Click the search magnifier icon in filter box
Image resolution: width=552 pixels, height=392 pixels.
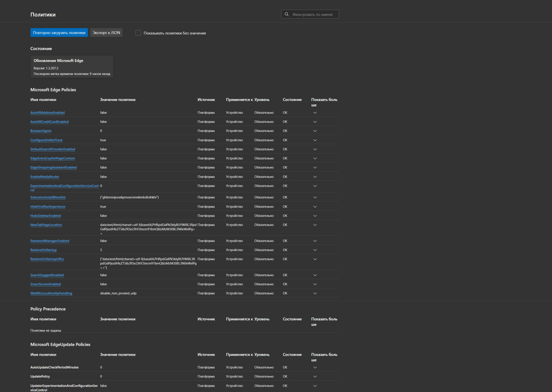coord(286,14)
